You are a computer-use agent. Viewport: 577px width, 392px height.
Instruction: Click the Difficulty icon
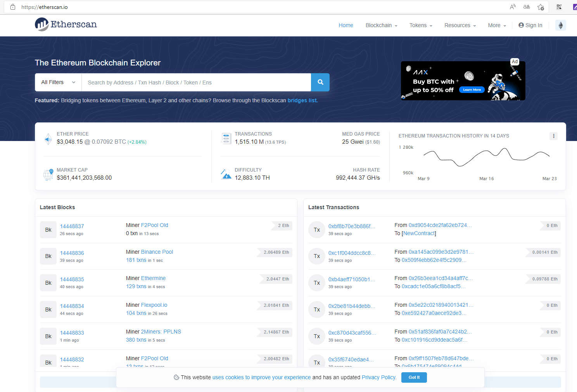pyautogui.click(x=226, y=174)
